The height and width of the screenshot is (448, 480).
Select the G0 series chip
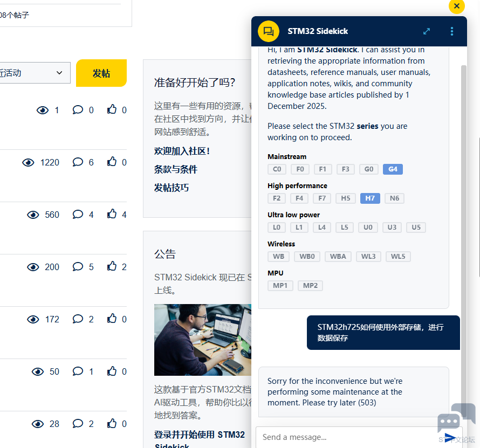(x=368, y=169)
